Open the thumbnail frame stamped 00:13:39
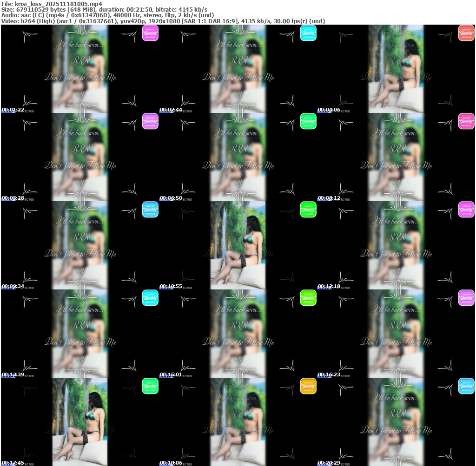Screen dimensions: 476x466 tap(80, 334)
